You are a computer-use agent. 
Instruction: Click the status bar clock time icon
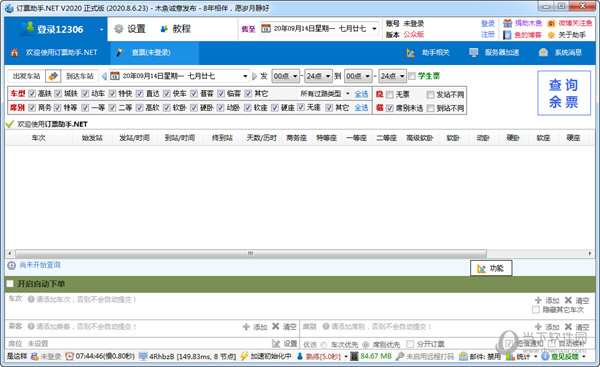point(69,356)
